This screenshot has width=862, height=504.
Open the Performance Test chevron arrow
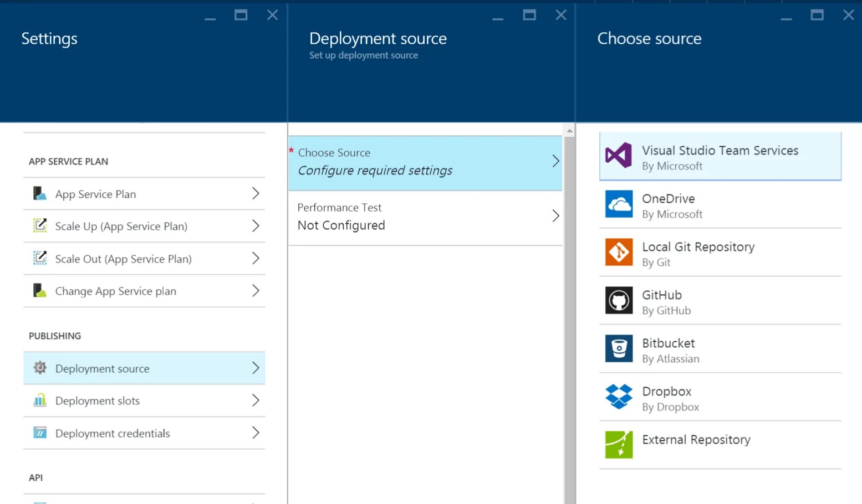click(555, 216)
